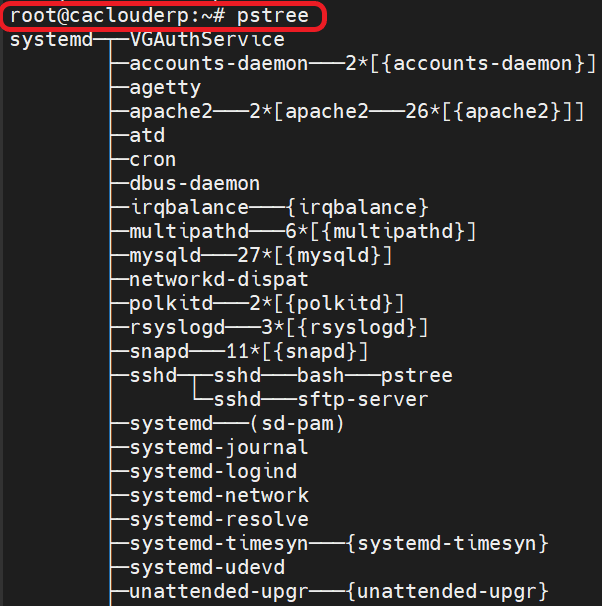The width and height of the screenshot is (602, 606).
Task: Select the systemd-logind process line
Action: click(x=213, y=472)
